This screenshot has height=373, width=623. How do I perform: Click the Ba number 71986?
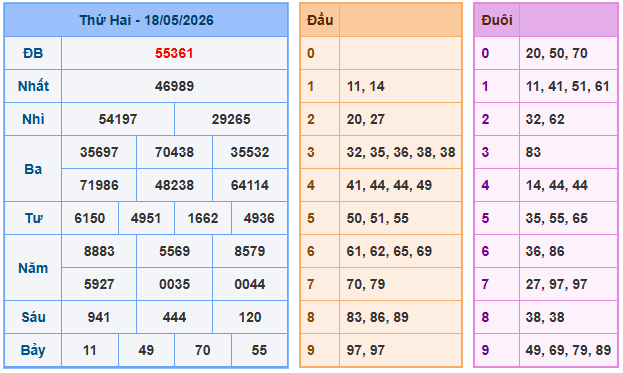[x=99, y=185]
